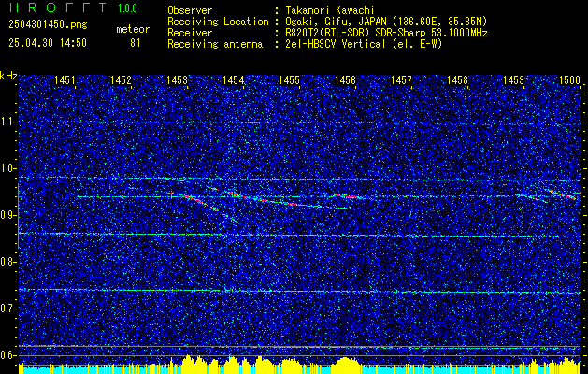Click the 1455 time marker
This screenshot has width=588, height=374.
coord(289,79)
